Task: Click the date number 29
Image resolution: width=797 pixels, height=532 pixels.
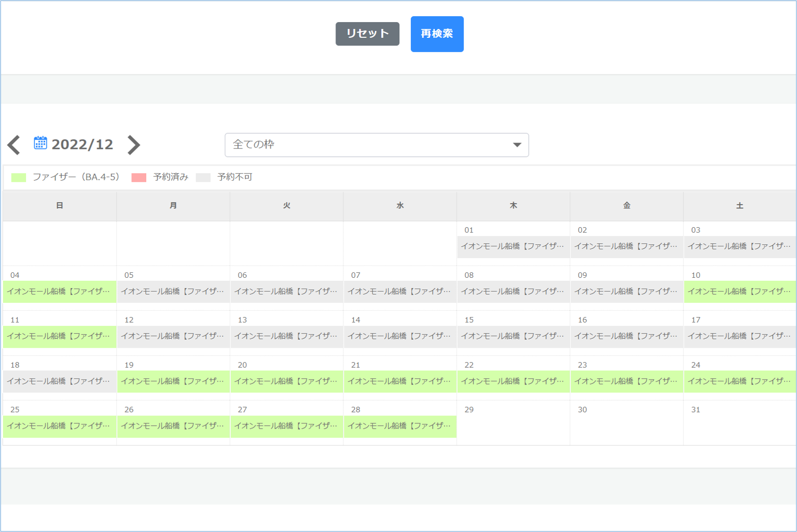Action: (x=469, y=410)
